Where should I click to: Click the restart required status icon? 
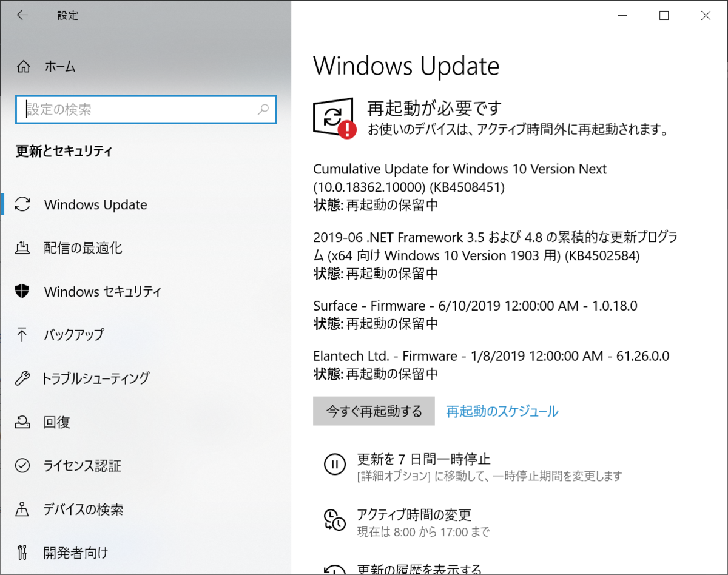click(334, 117)
